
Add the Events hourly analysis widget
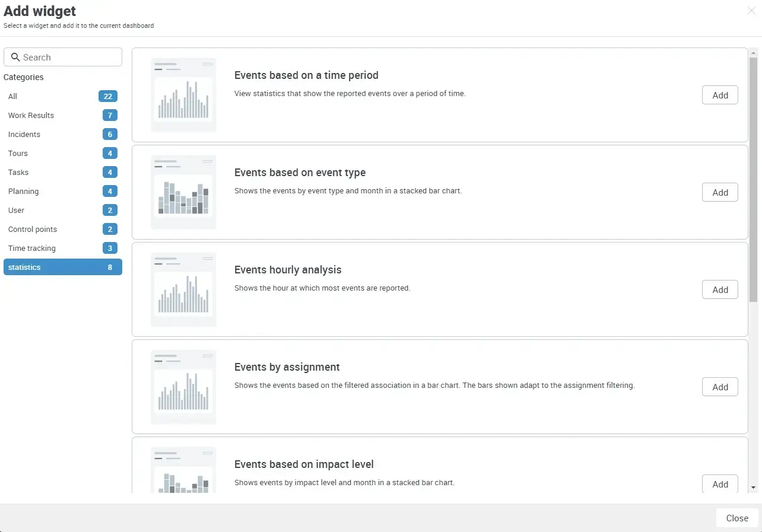[720, 289]
